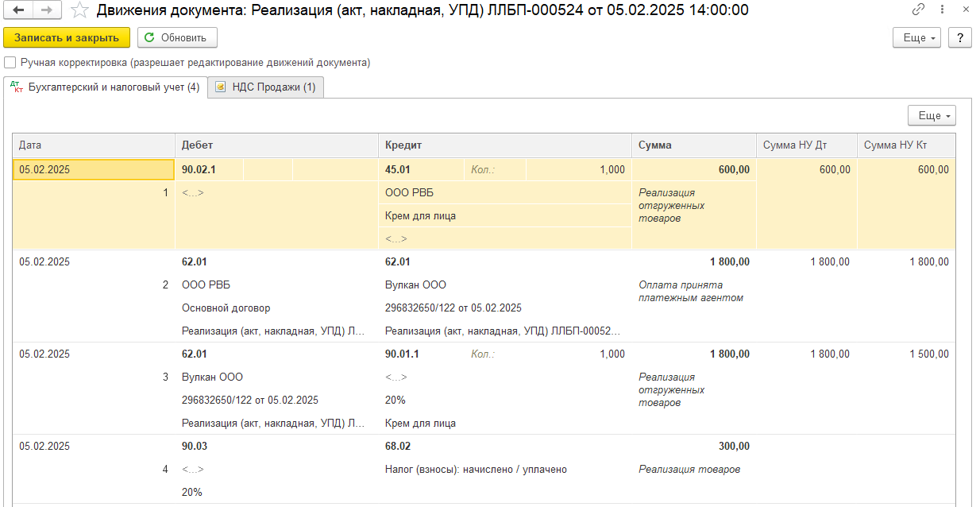Select Вулкан ООО in row 2 credit

tap(415, 284)
